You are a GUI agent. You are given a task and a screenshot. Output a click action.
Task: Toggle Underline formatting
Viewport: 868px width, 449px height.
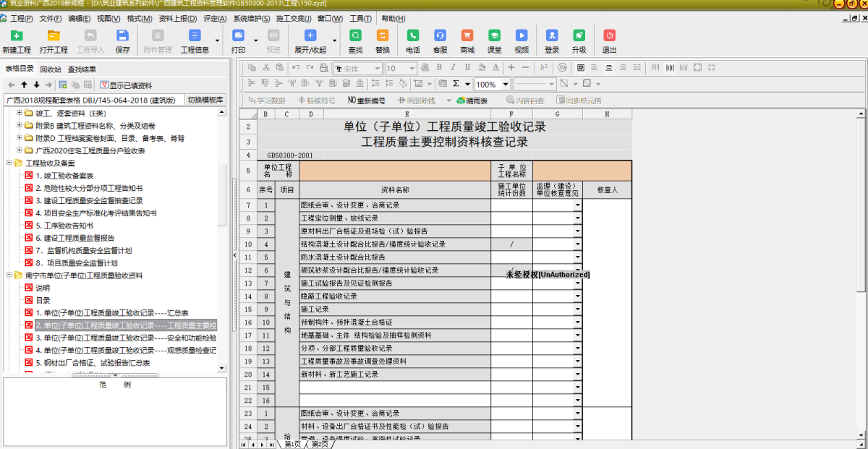[467, 67]
